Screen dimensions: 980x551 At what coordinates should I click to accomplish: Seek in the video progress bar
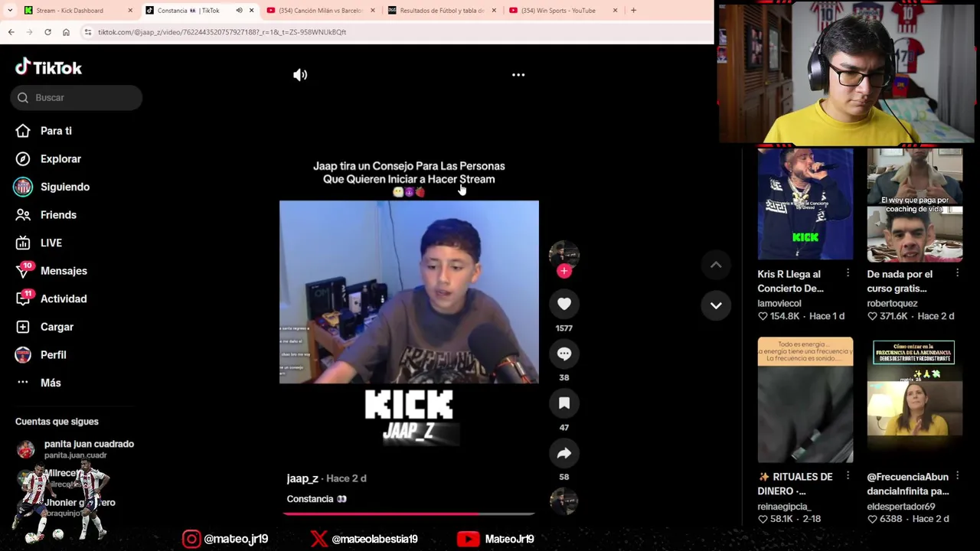pos(409,514)
